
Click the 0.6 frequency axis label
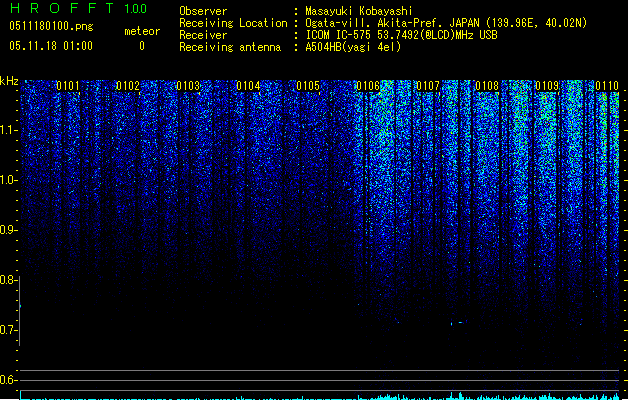(x=8, y=380)
